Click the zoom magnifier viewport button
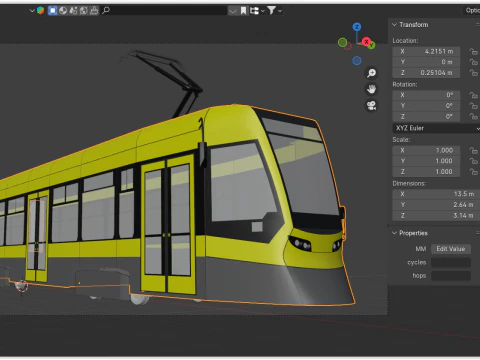480x360 pixels. point(371,73)
